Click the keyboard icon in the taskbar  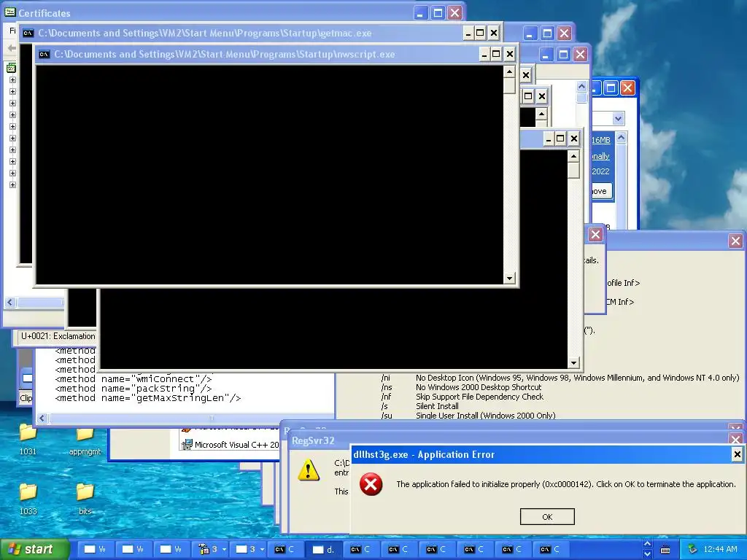[x=665, y=550]
